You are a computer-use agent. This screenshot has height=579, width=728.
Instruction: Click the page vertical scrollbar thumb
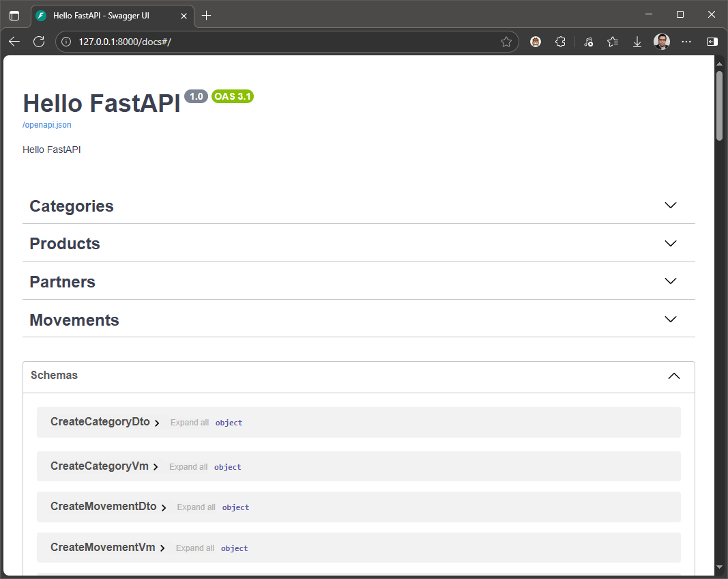coord(719,105)
